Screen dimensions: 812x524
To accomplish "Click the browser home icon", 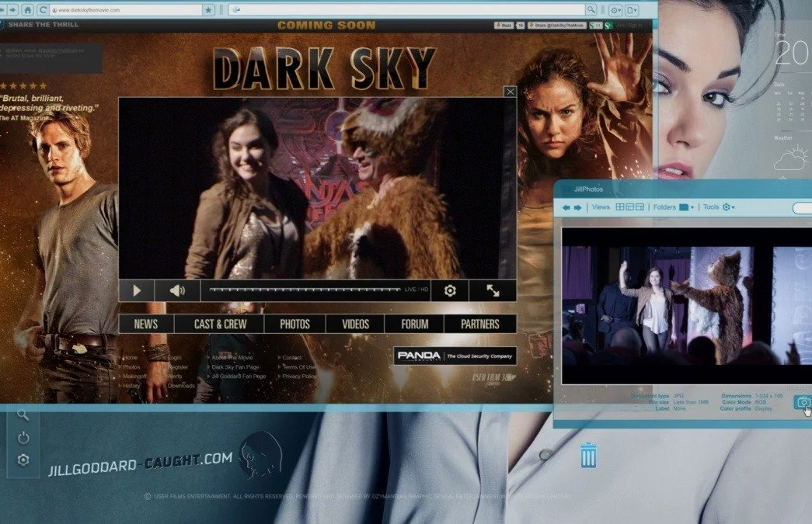I will (x=28, y=10).
